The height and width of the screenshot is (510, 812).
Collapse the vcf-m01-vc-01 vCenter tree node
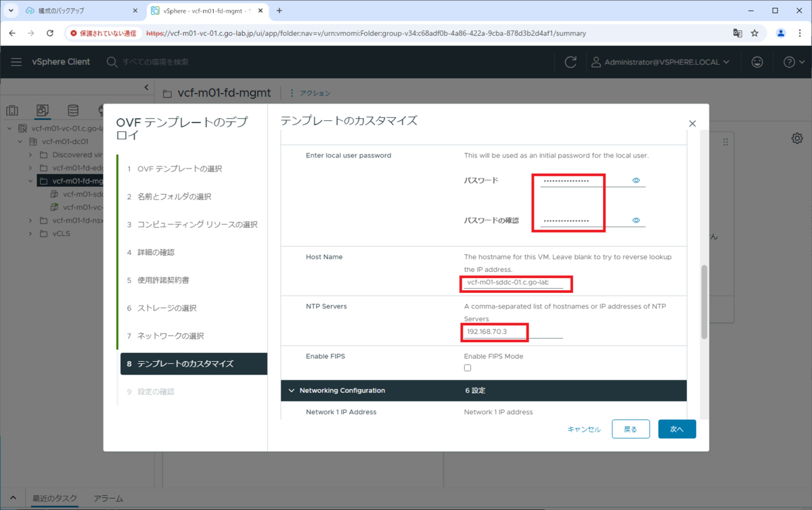(x=10, y=129)
